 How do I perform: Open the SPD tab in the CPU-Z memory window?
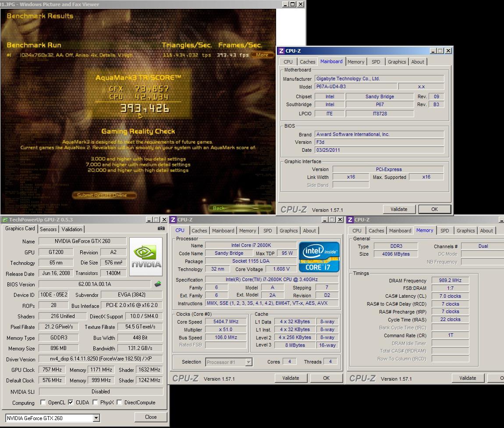(x=445, y=231)
